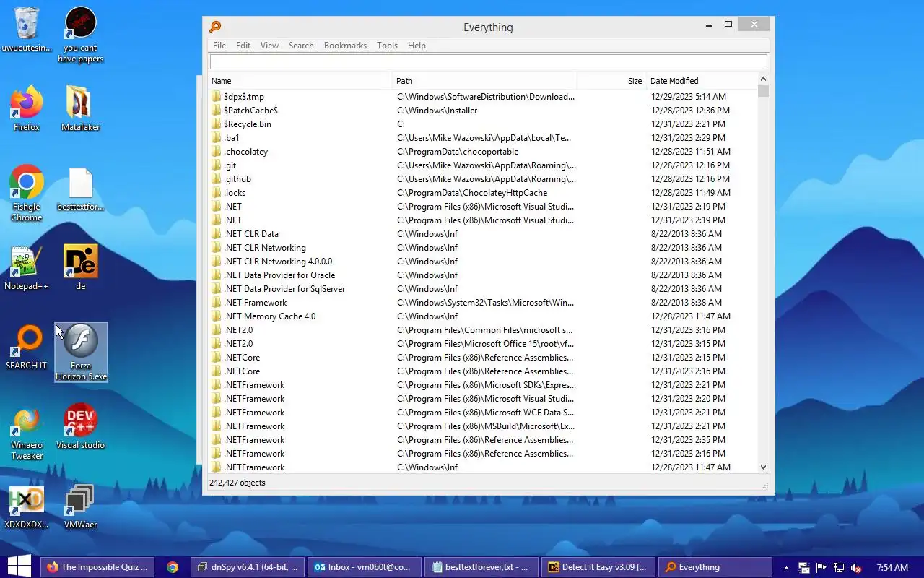The height and width of the screenshot is (578, 924).
Task: Sort by Date Modified column header
Action: pos(702,81)
